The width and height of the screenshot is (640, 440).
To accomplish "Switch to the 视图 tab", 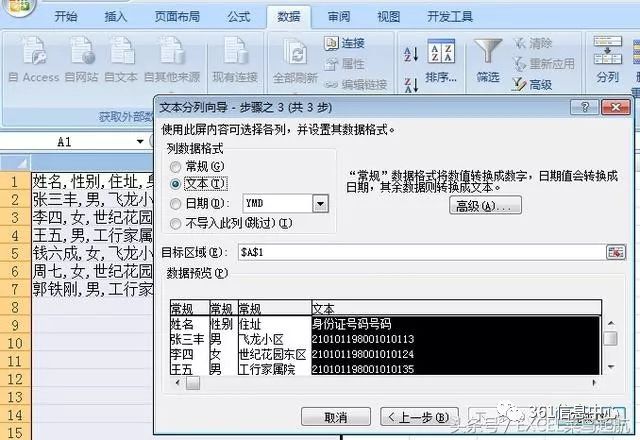I will click(388, 16).
